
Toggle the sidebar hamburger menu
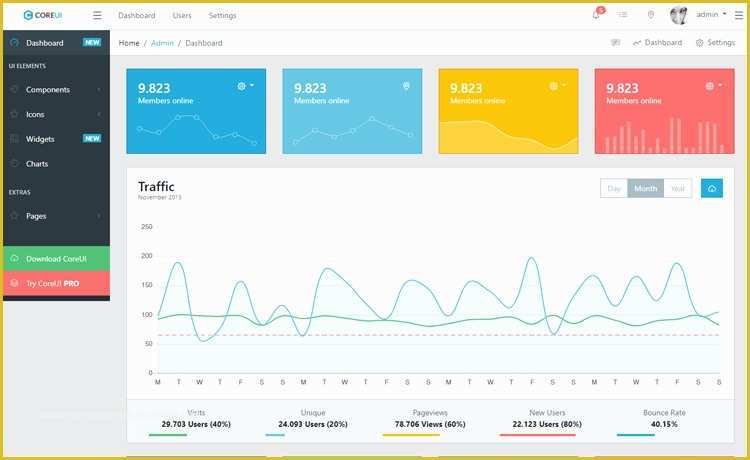coord(97,15)
